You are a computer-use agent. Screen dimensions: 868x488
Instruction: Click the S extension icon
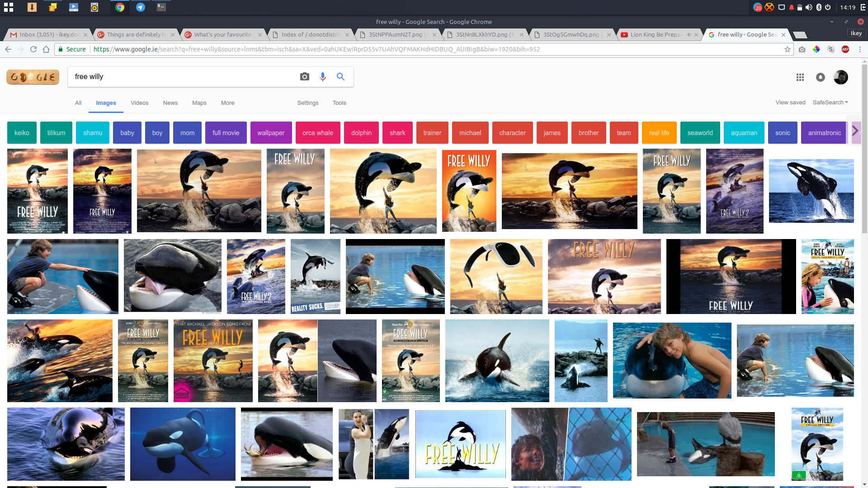831,49
